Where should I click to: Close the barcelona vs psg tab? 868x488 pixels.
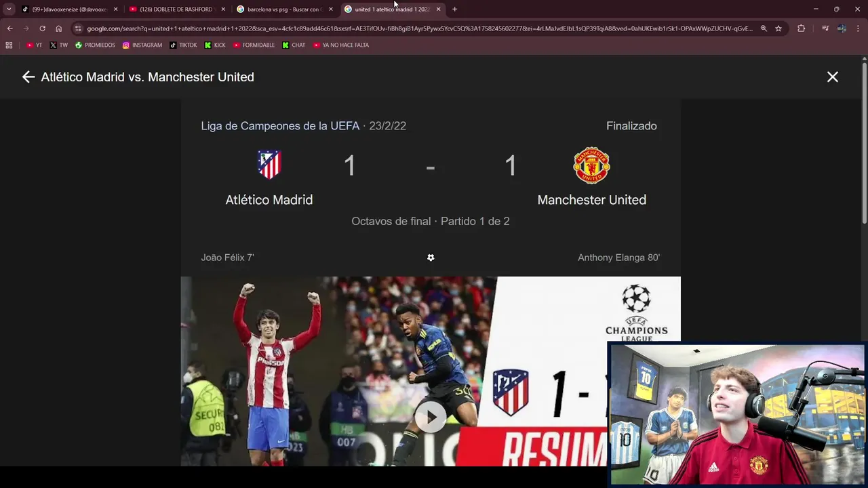pyautogui.click(x=331, y=9)
